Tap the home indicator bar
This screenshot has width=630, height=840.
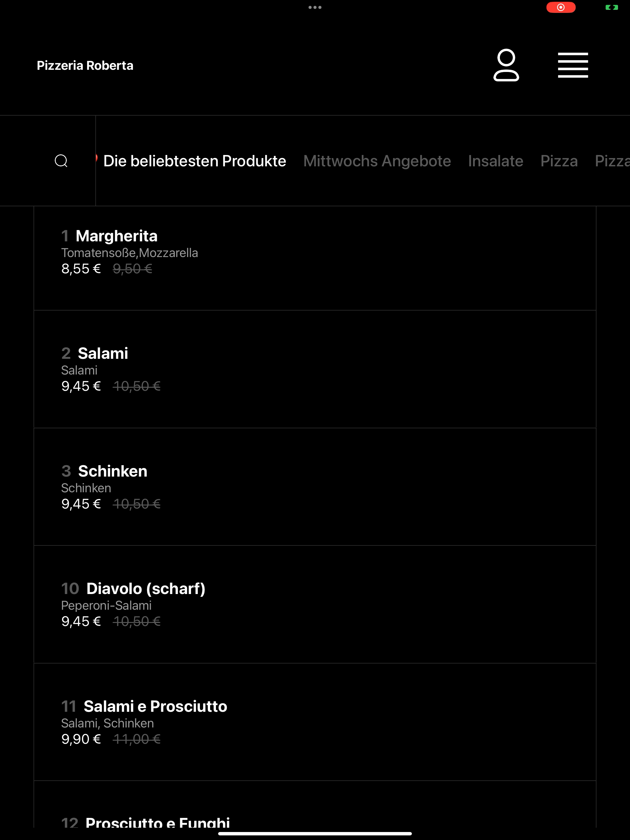pyautogui.click(x=315, y=834)
